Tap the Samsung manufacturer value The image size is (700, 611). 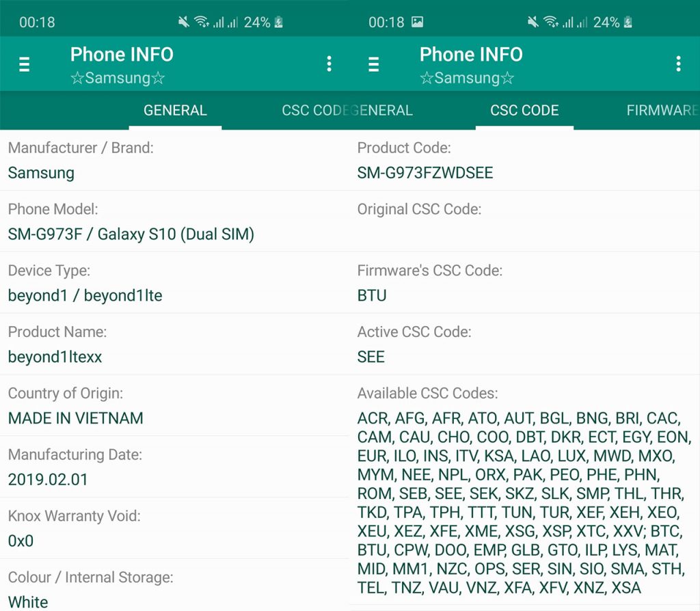[x=41, y=173]
